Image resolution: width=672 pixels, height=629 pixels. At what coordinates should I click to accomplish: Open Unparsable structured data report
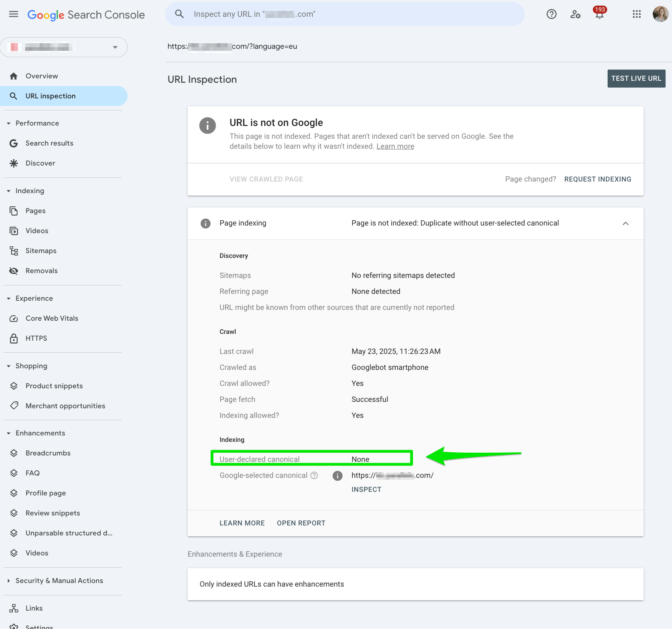tap(69, 533)
